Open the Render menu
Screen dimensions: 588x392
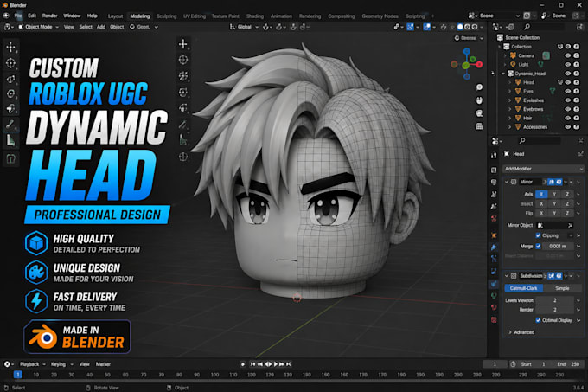49,16
